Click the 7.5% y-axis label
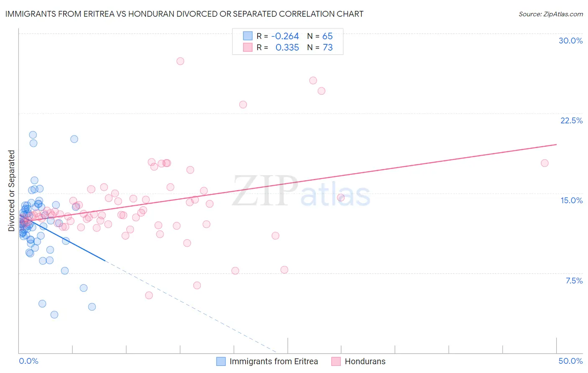The width and height of the screenshot is (588, 373). 574,281
